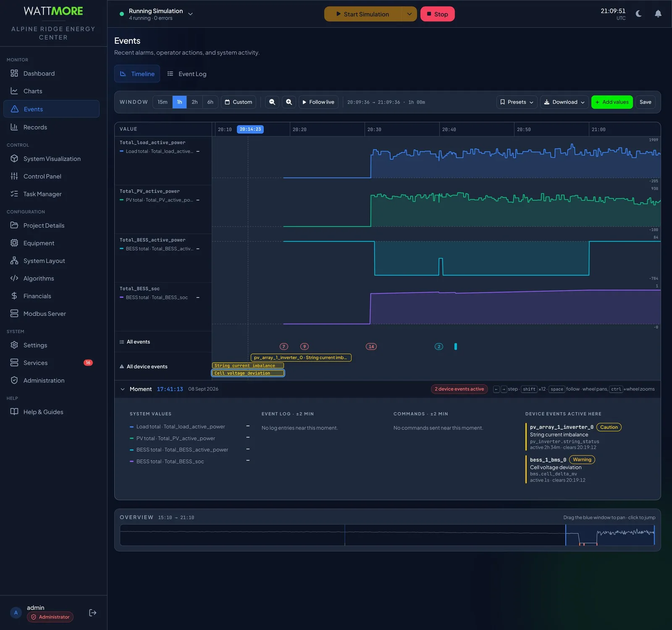
Task: Click the zoom in magnifier icon
Action: [x=289, y=102]
